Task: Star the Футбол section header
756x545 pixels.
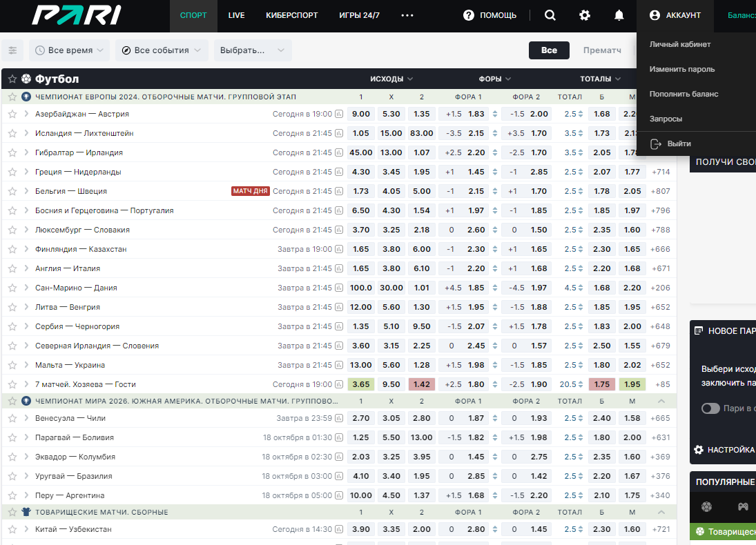Action: pos(12,79)
